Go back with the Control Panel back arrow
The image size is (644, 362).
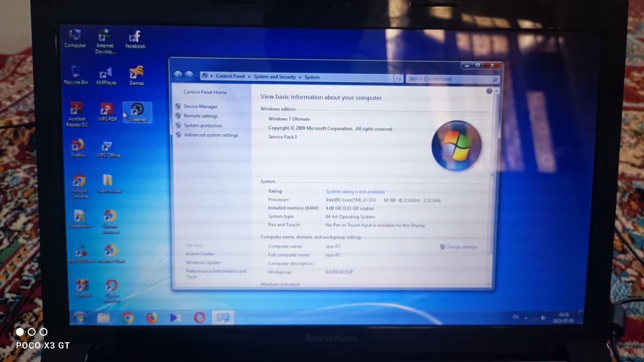pyautogui.click(x=178, y=76)
